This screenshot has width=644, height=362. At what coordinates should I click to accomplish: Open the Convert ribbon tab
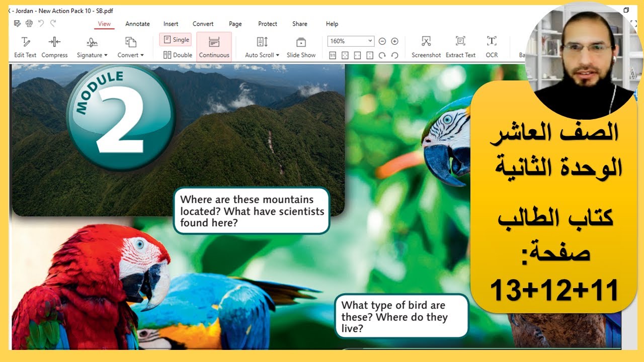click(203, 24)
